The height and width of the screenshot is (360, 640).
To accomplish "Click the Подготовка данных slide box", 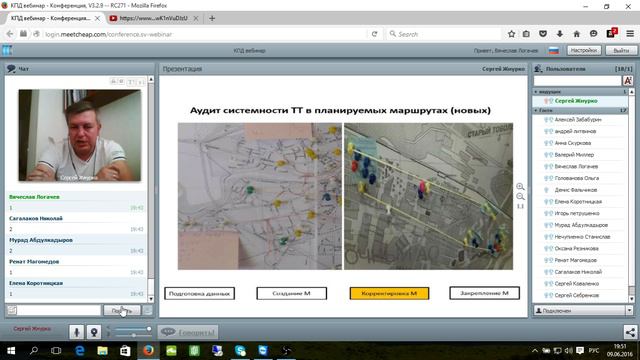I will [x=200, y=293].
